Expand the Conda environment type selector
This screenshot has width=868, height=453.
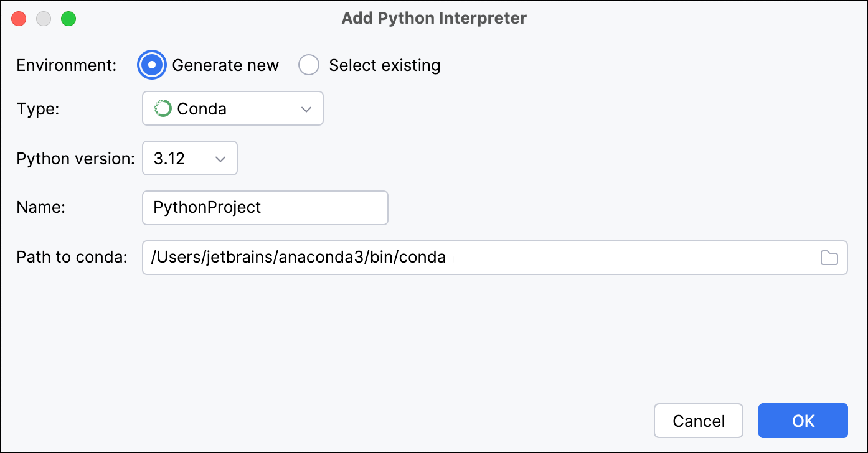click(232, 108)
